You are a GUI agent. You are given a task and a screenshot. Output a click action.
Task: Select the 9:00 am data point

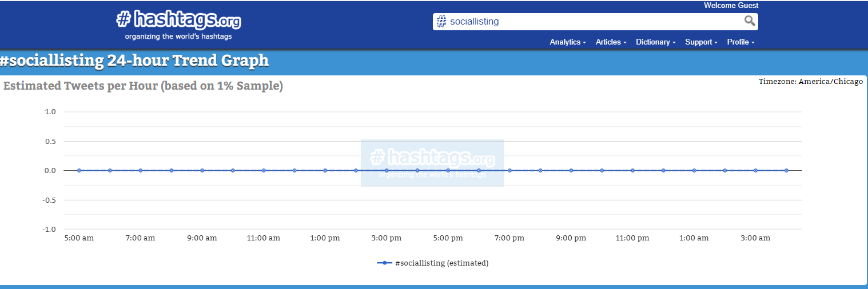pyautogui.click(x=202, y=170)
